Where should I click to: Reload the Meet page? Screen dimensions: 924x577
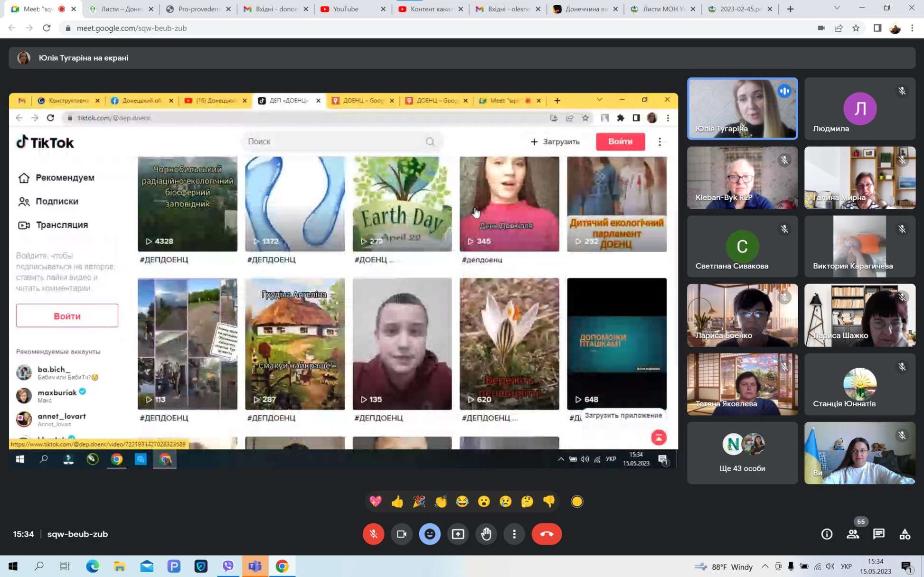pyautogui.click(x=47, y=28)
